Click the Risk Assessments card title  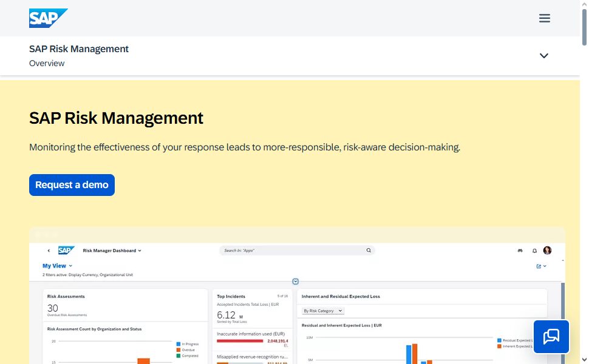66,297
